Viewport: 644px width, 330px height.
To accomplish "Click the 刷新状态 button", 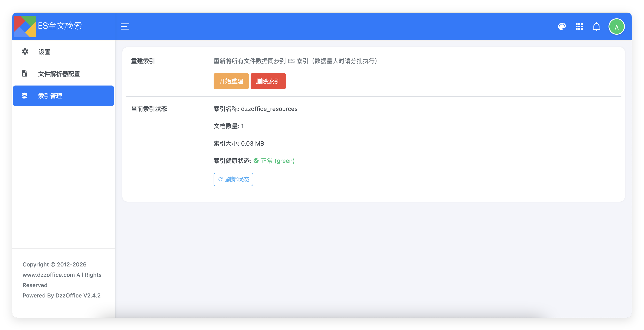I will pos(233,179).
